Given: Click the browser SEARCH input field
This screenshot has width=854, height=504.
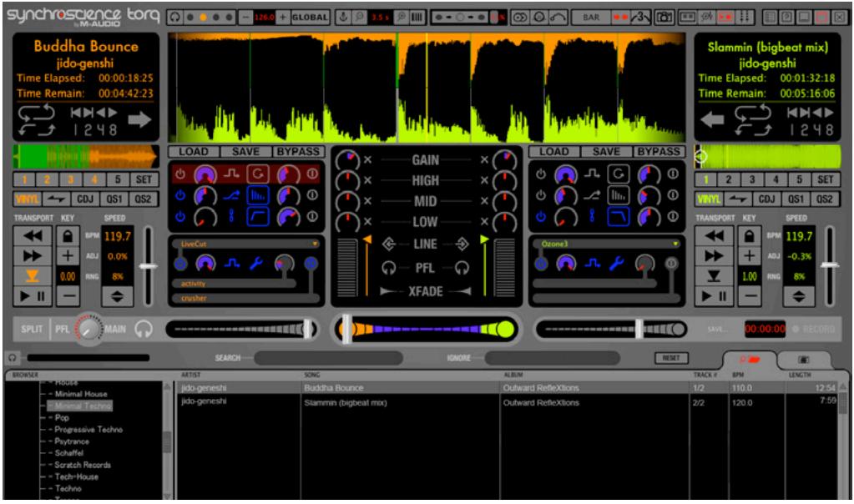Looking at the screenshot, I should [328, 358].
